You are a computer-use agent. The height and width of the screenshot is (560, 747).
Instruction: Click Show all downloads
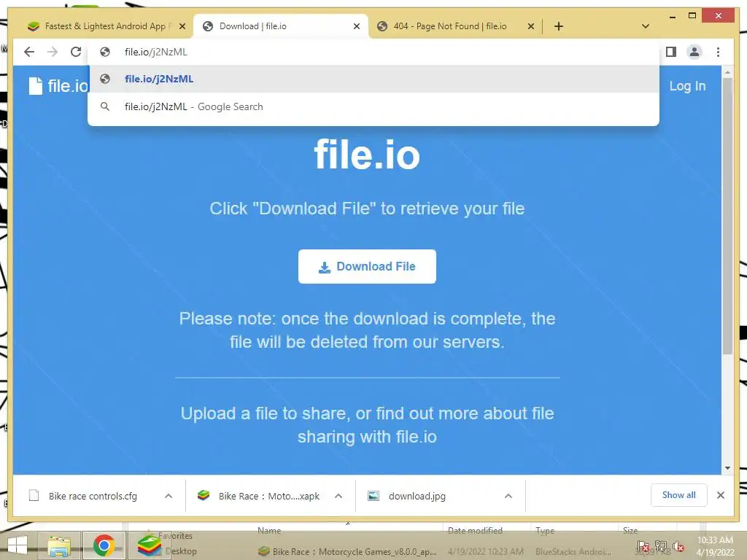tap(679, 495)
